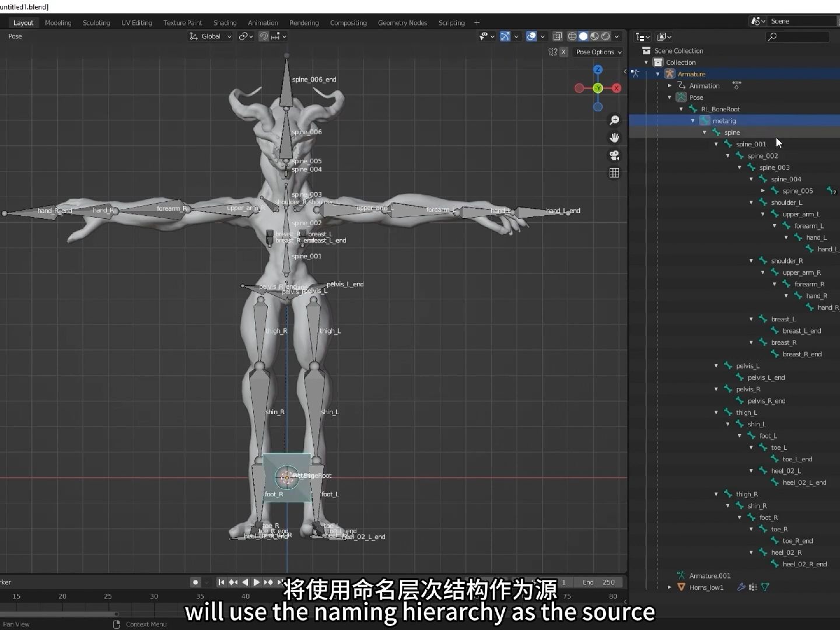Switch to rendered viewport shading
The height and width of the screenshot is (630, 840).
pos(605,36)
